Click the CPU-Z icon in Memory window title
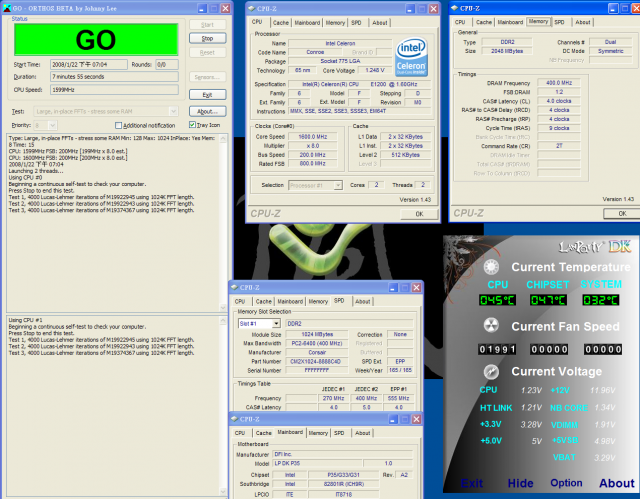Screen dimensions: 640x499 [454, 8]
